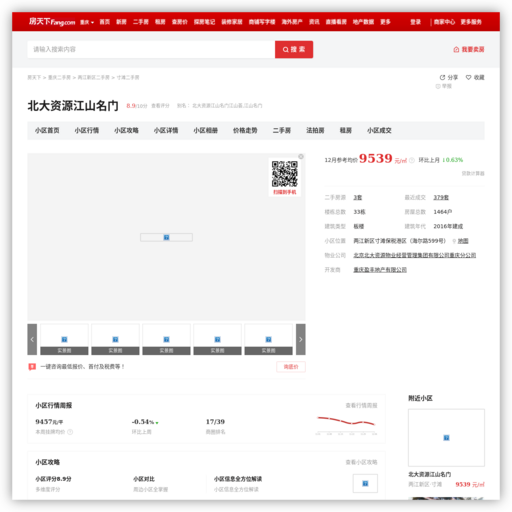Open 首页 in the top navigation

[105, 22]
